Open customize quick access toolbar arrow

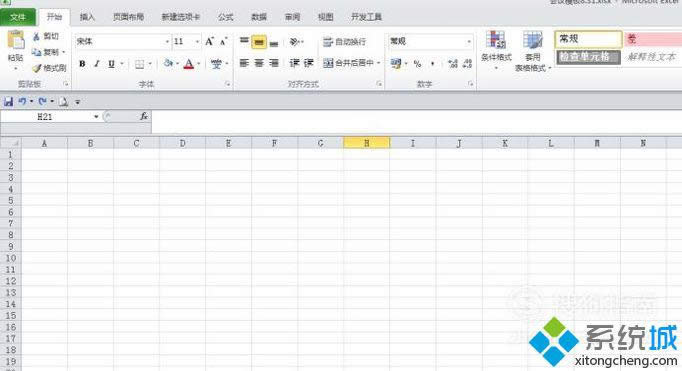(x=77, y=102)
